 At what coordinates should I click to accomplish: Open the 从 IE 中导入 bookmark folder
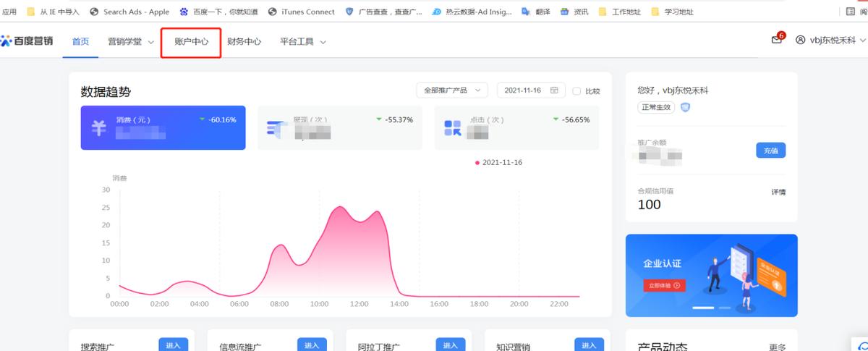coord(53,12)
